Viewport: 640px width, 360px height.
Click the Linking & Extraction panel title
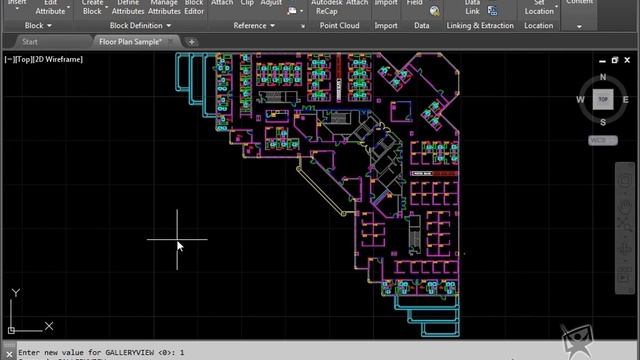tap(480, 25)
